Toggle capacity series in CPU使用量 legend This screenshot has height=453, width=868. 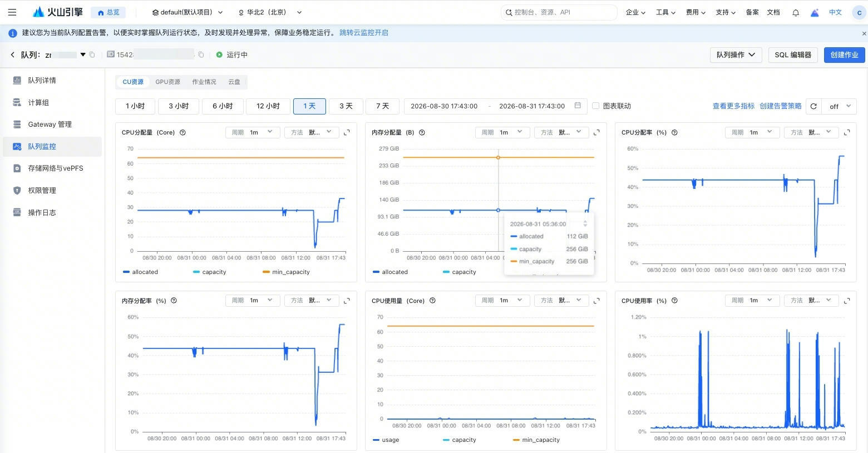click(x=460, y=440)
